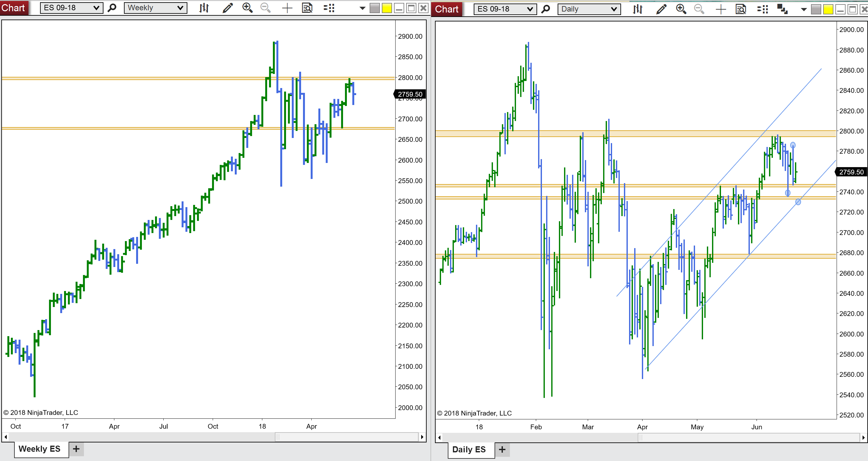
Task: Click the 2520.00 axis label on Daily chart
Action: 851,415
